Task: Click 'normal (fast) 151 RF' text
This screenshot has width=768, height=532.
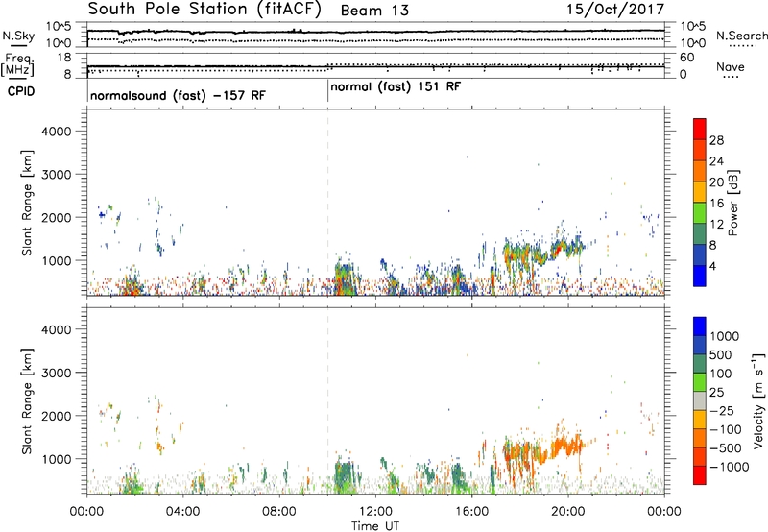Action: pyautogui.click(x=396, y=87)
